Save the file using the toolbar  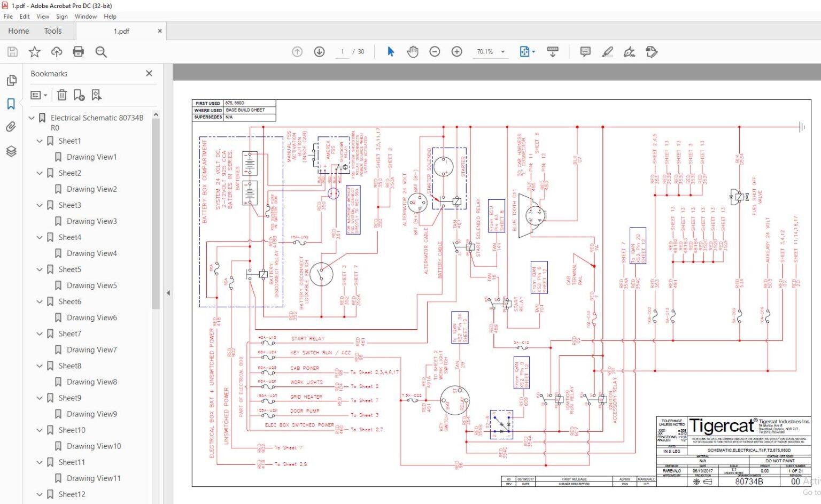[12, 52]
